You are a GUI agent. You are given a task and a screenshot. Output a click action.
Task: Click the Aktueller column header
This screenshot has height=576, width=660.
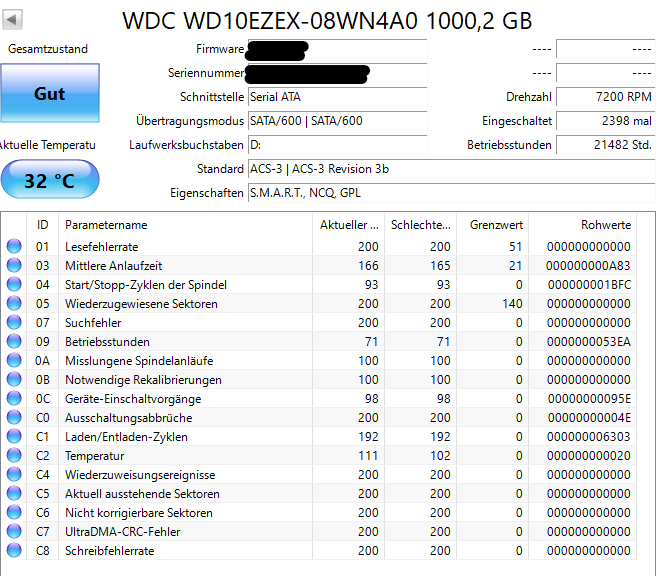(349, 225)
